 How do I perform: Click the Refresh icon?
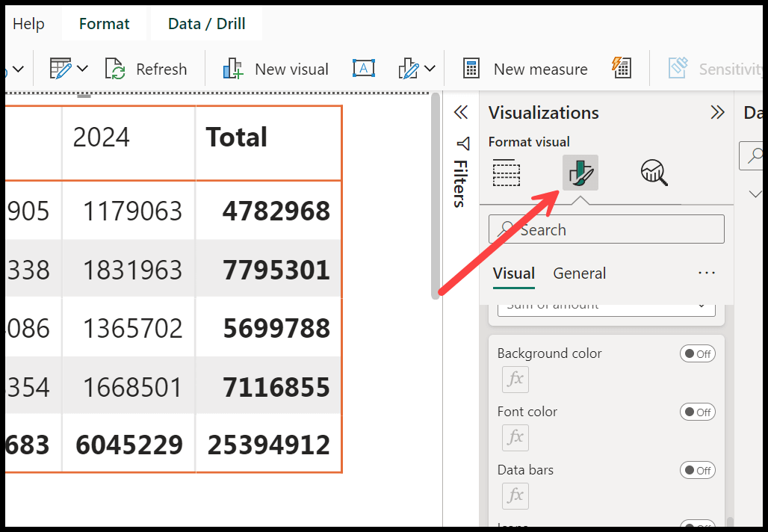pos(115,69)
